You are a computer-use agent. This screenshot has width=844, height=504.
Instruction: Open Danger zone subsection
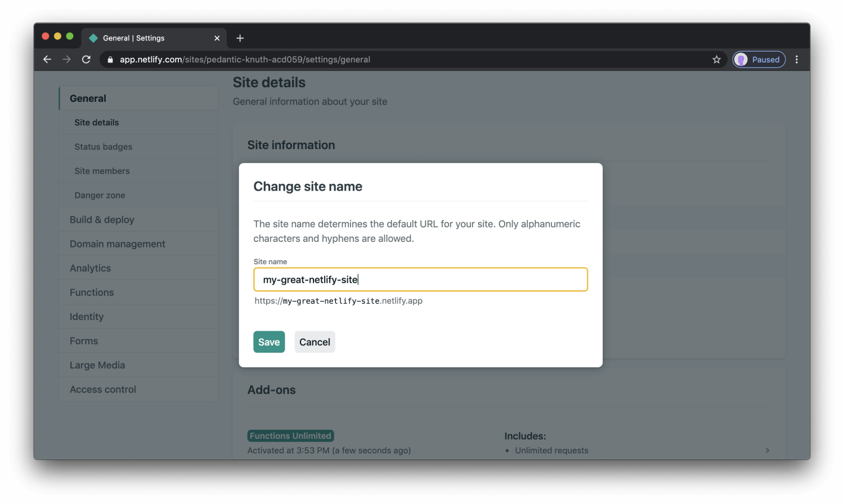(x=100, y=195)
